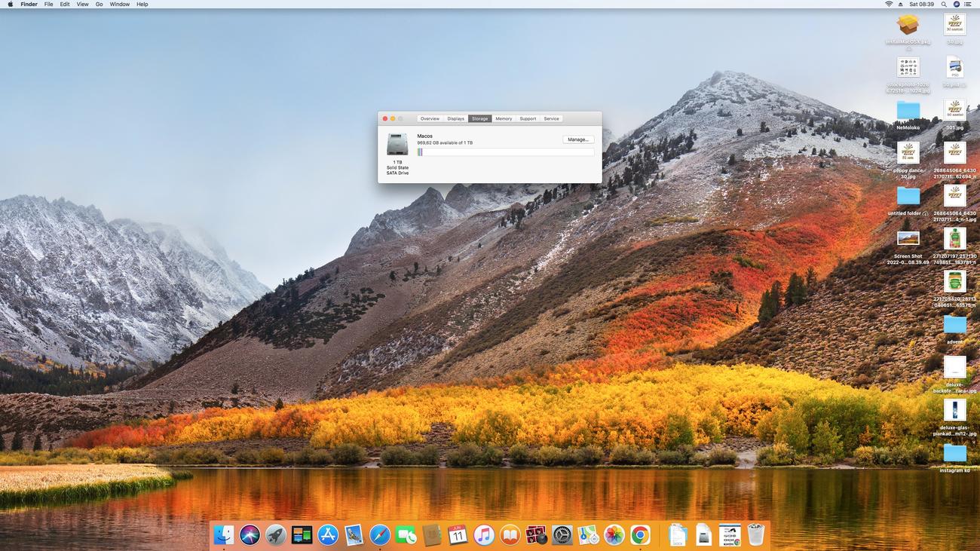Click the storage usage bar
980x551 pixels.
505,152
